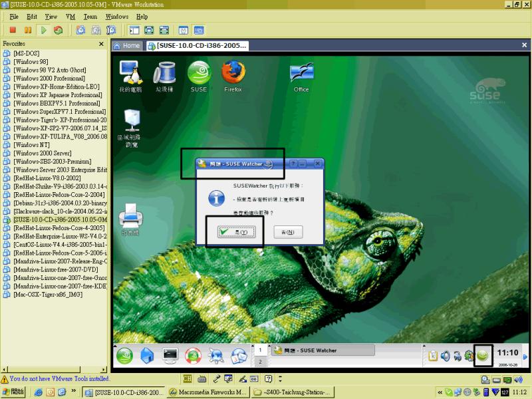Switch to virtual desktop 1 in pager
Screen dimensions: 532x399
[260, 350]
